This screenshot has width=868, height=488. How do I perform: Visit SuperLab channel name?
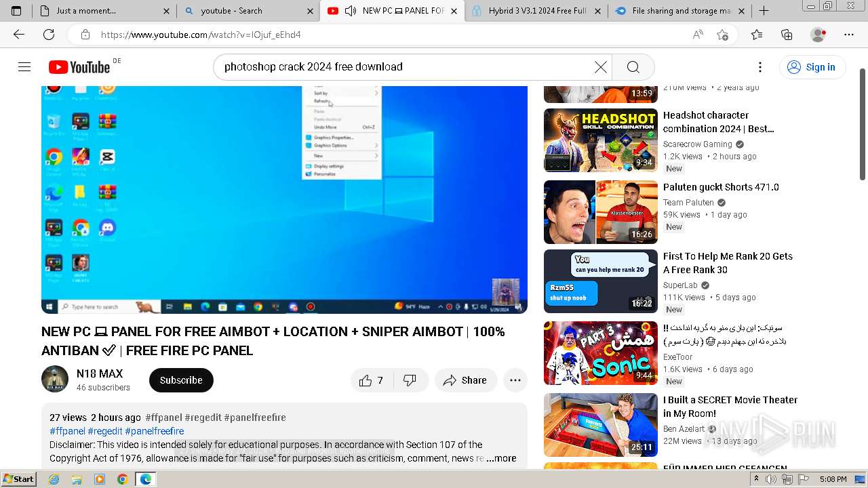tap(680, 285)
